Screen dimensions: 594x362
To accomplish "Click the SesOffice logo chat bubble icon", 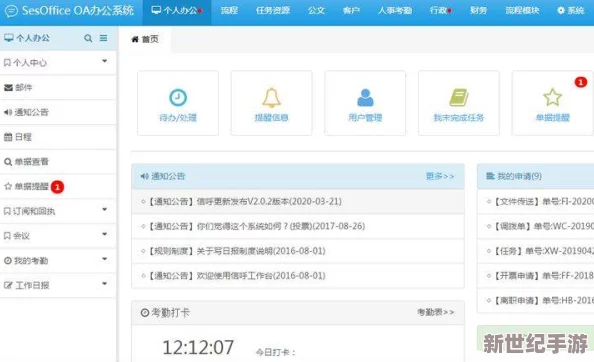I will pos(11,11).
